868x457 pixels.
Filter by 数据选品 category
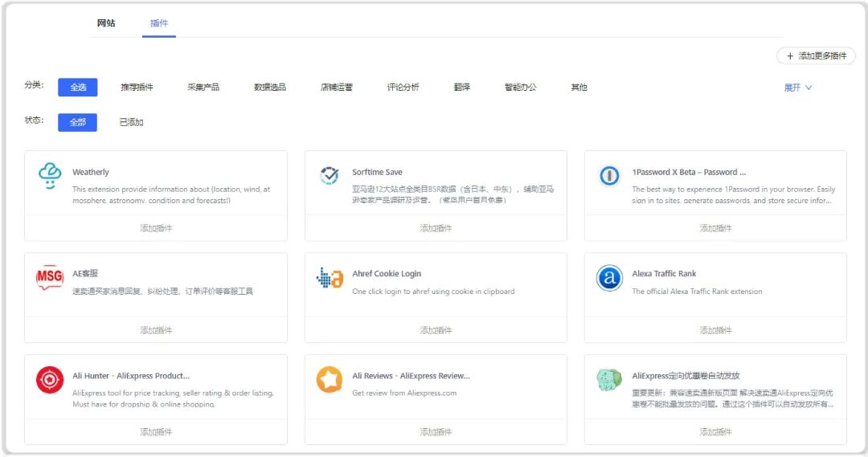click(x=270, y=87)
